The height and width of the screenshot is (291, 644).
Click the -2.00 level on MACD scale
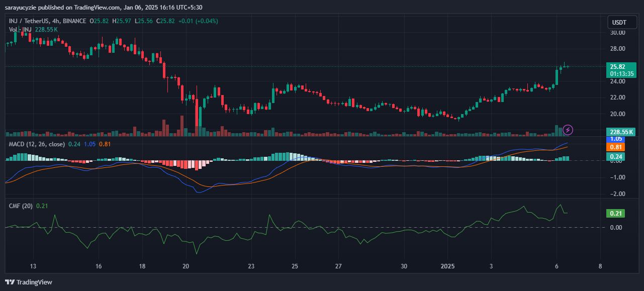[x=617, y=193]
